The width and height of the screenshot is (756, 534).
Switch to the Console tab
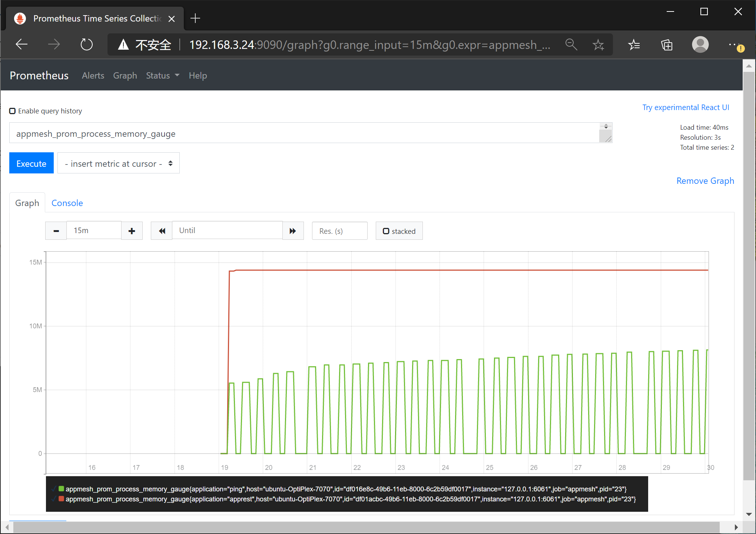67,203
